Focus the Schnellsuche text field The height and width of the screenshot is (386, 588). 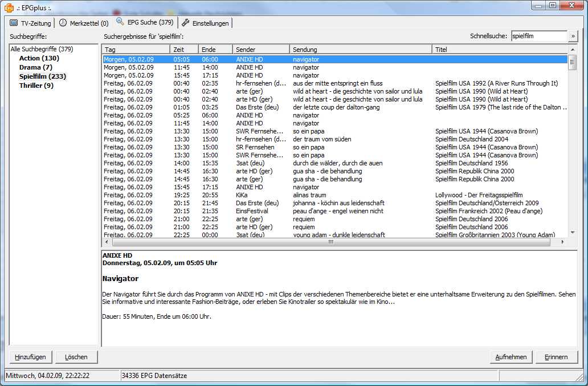538,36
